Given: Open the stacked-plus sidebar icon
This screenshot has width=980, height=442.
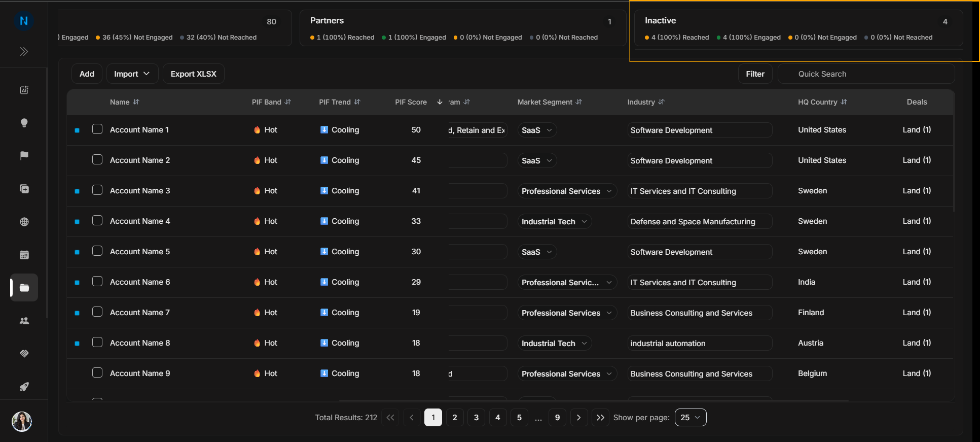Looking at the screenshot, I should pyautogui.click(x=24, y=189).
